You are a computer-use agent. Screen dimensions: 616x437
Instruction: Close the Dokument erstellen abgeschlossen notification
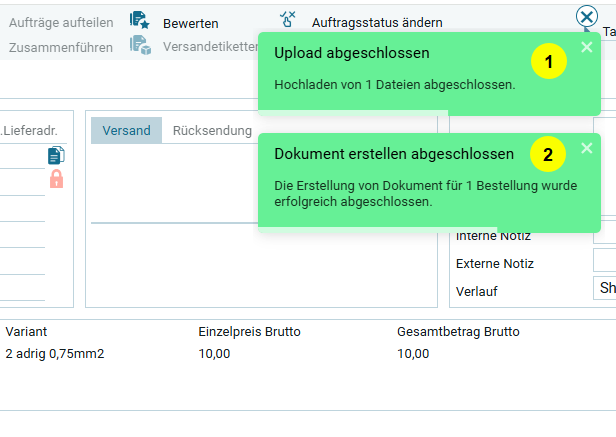[586, 148]
